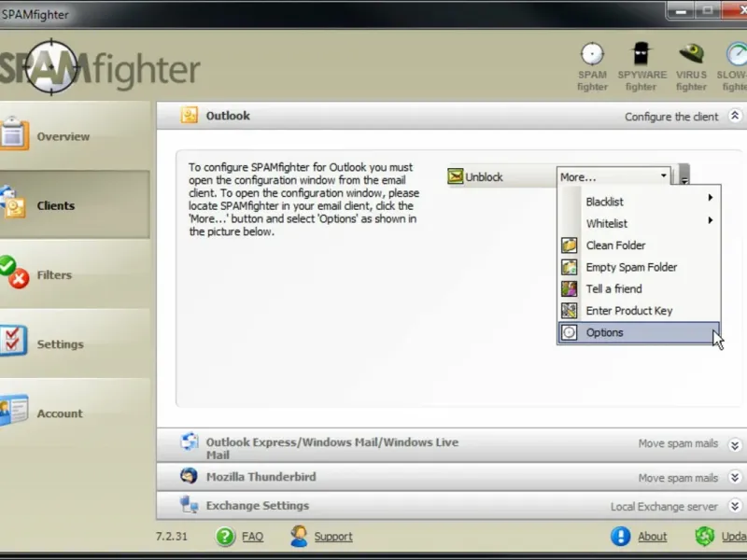Viewport: 747px width, 560px height.
Task: Select the Clients sidebar section
Action: (x=75, y=205)
